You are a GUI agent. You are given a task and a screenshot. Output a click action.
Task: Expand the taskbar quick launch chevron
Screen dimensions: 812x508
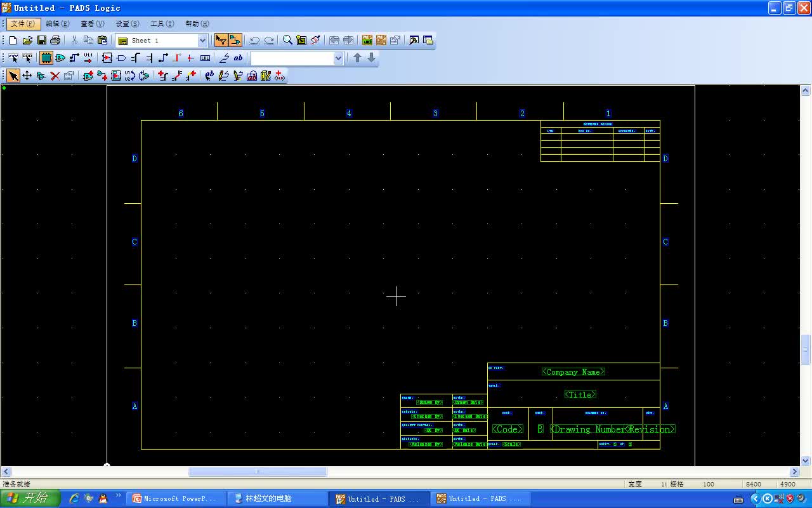[119, 496]
